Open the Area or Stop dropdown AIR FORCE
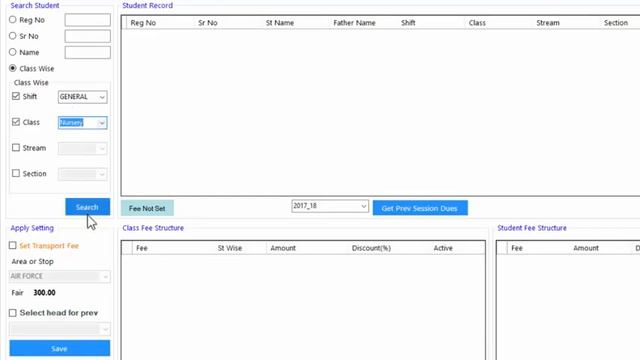 point(60,276)
